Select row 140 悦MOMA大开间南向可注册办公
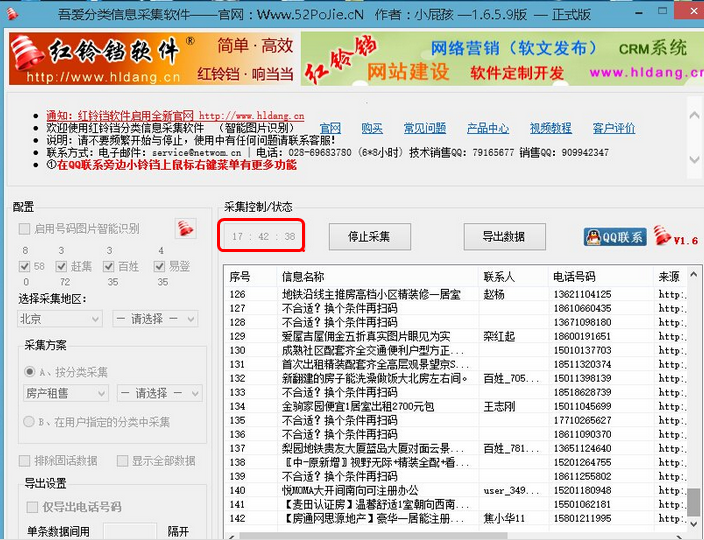 click(455, 490)
